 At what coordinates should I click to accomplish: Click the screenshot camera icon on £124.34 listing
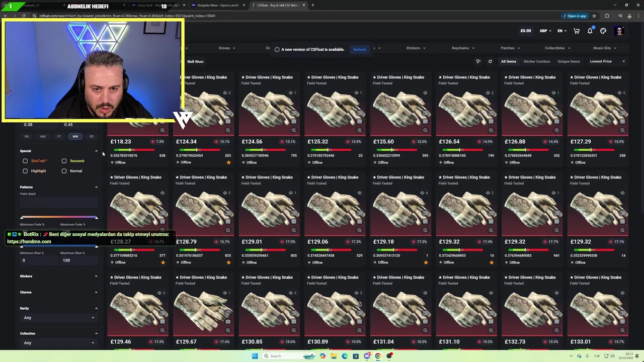tap(228, 121)
